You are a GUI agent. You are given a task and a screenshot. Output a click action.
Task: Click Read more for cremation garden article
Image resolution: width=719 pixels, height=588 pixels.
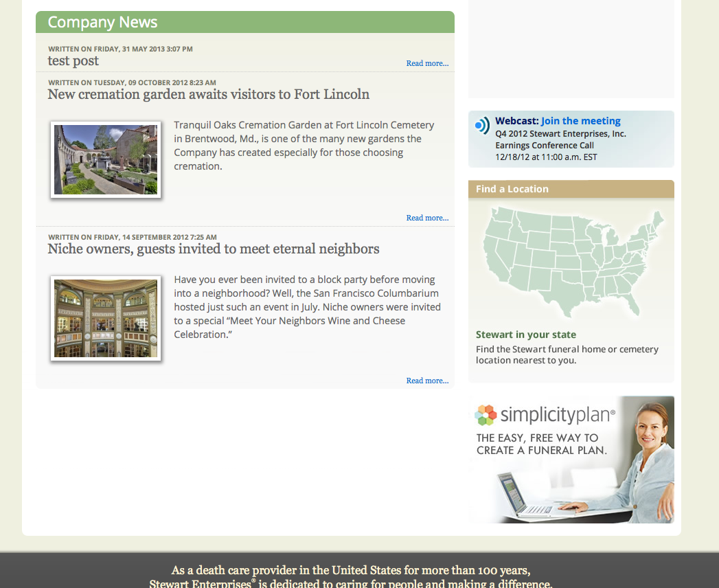click(427, 218)
